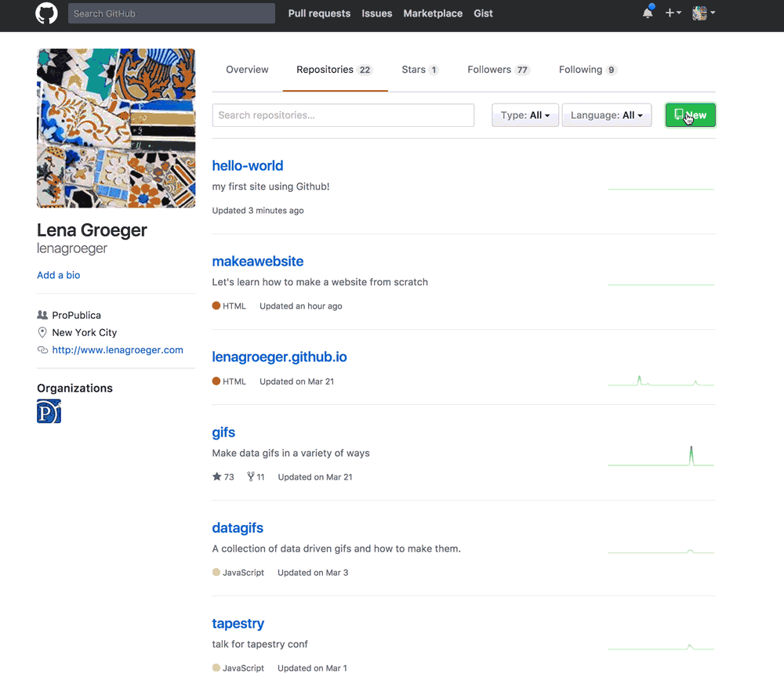Viewport: 784px width, 673px height.
Task: Click the lenagroeger username text
Action: click(72, 248)
